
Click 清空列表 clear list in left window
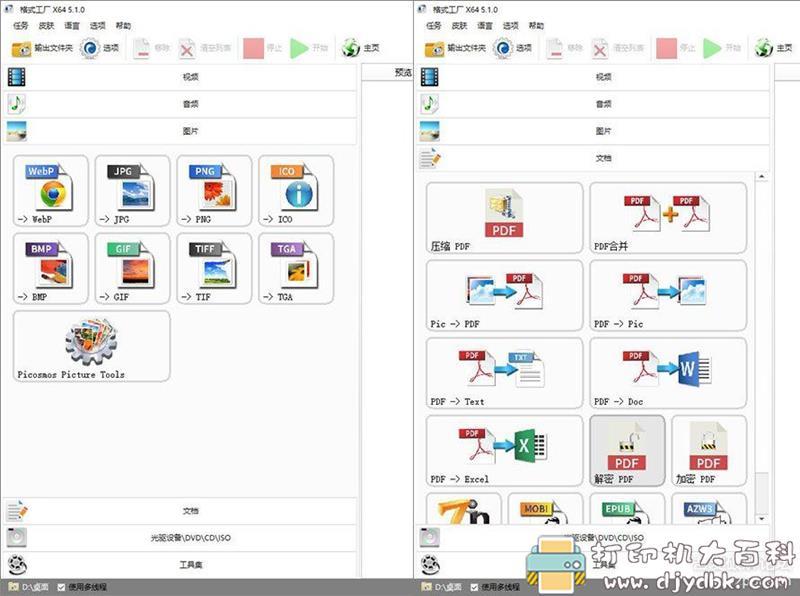[205, 48]
